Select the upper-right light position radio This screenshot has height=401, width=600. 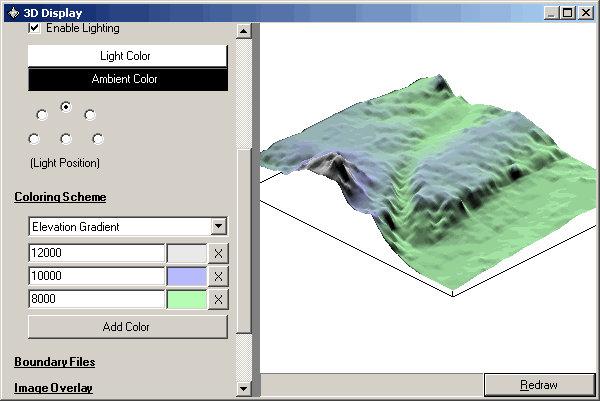tap(90, 115)
